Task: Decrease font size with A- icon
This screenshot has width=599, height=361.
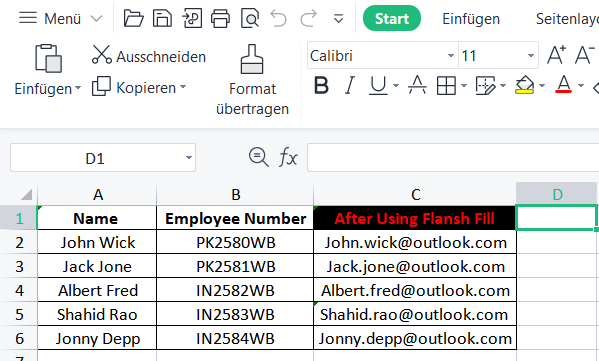Action: [x=585, y=55]
